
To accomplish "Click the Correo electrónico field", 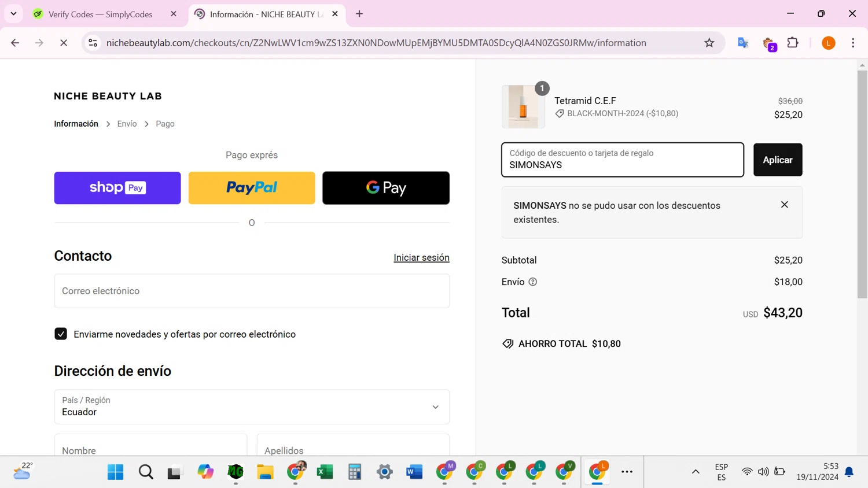I will (252, 291).
